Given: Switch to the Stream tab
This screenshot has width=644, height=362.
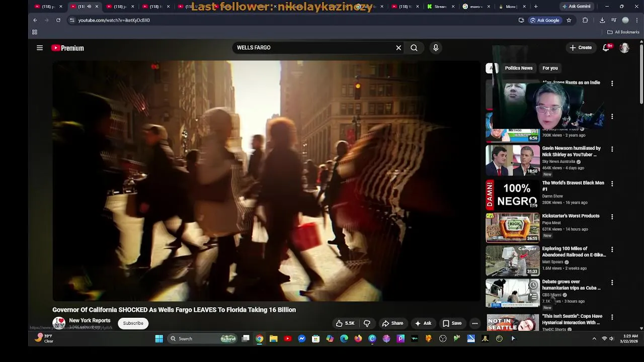Looking at the screenshot, I should click(x=437, y=7).
